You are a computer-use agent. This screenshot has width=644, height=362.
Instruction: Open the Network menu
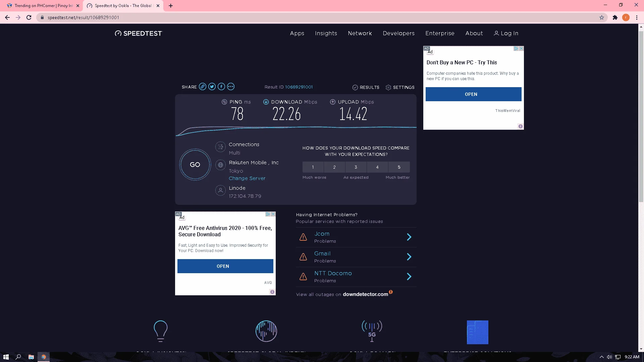click(x=360, y=33)
